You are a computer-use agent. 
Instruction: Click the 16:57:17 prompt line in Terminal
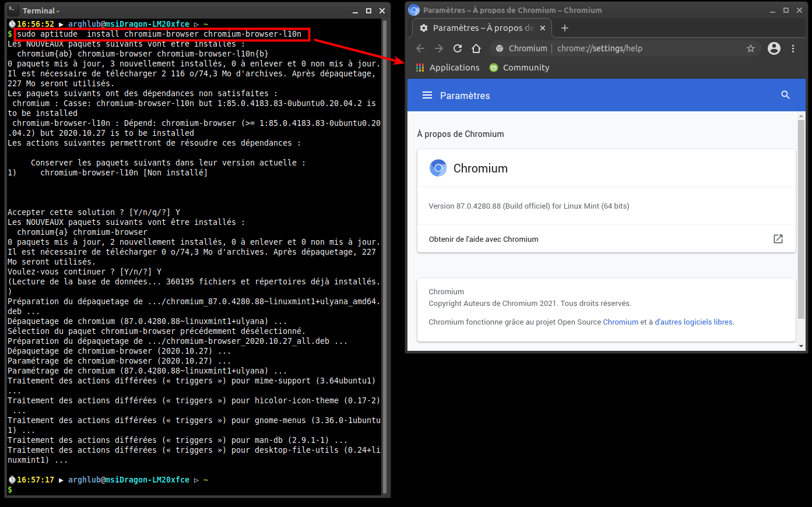click(x=108, y=480)
